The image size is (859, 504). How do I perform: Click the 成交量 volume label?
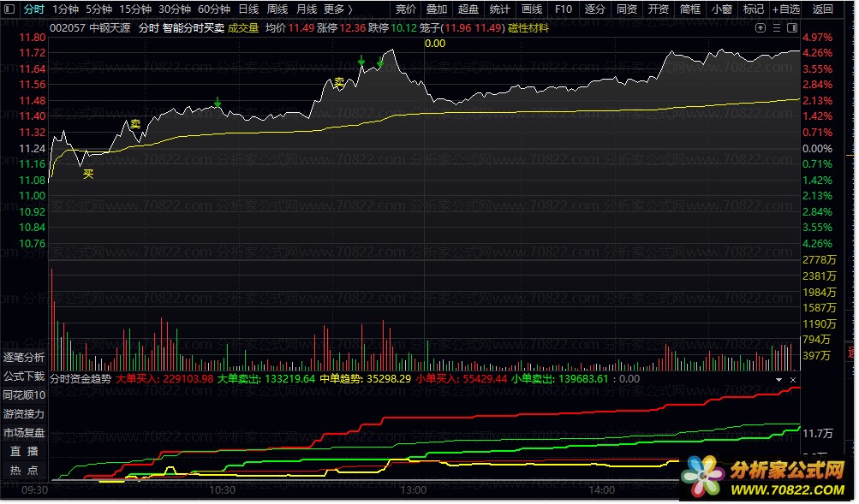(243, 28)
